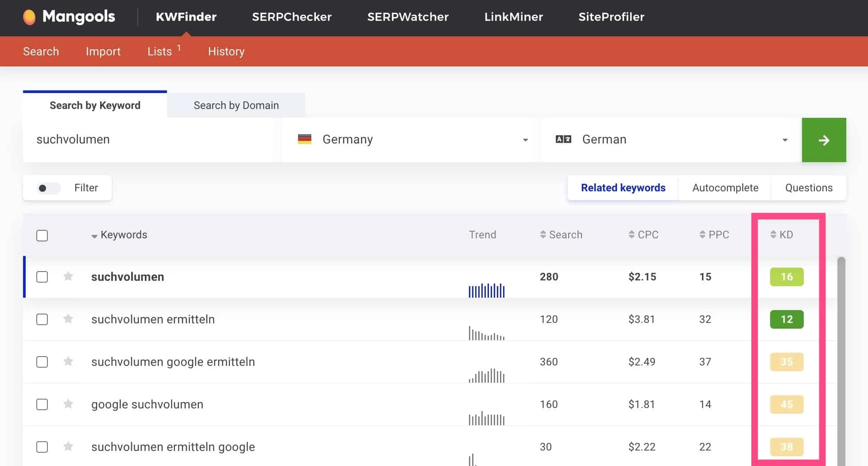Click the Autocomplete button
Image resolution: width=868 pixels, height=466 pixels.
pos(725,187)
